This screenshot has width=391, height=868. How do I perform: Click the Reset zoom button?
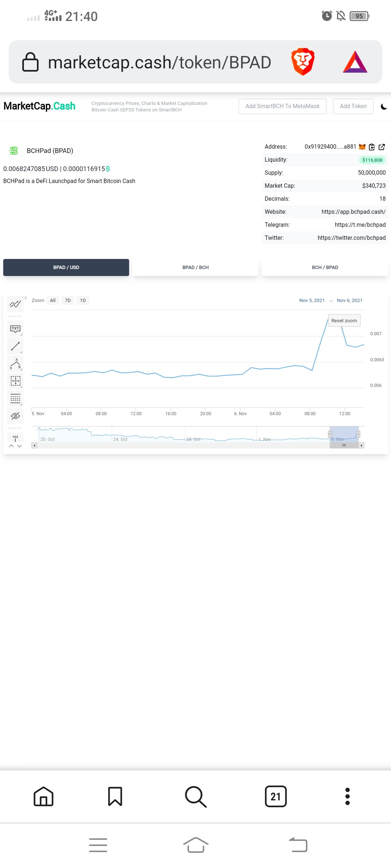344,321
